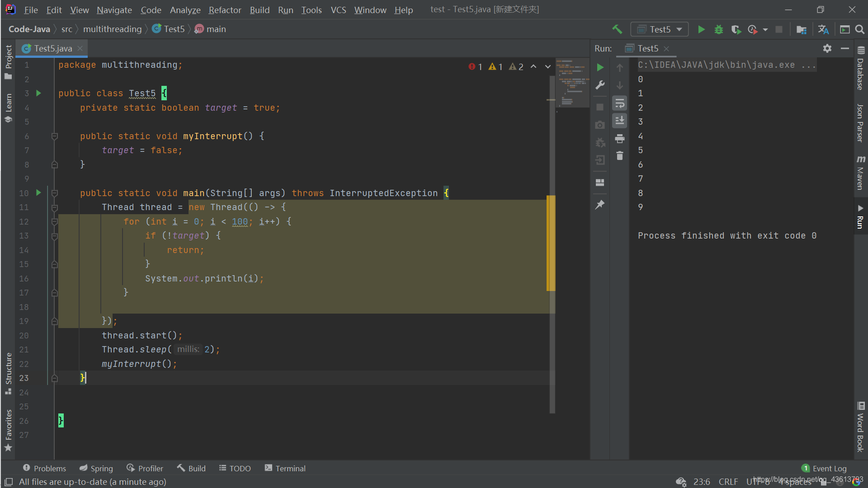
Task: Toggle soft-wrap in Run console
Action: 620,103
